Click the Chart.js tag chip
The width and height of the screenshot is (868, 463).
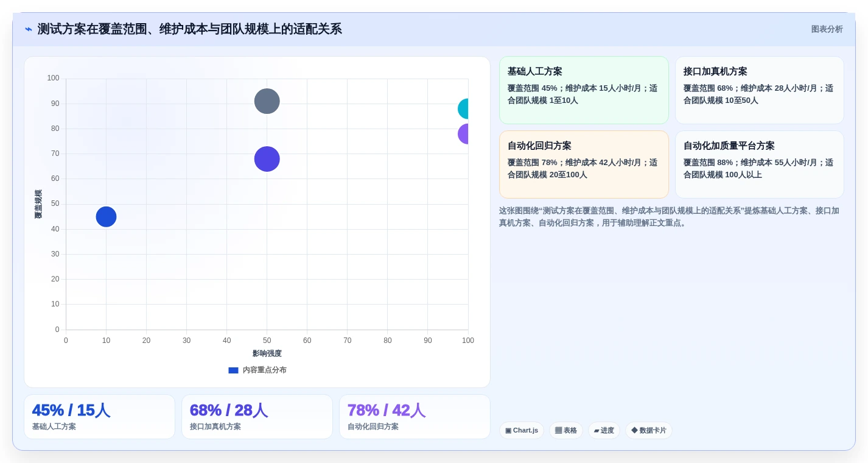click(x=522, y=431)
